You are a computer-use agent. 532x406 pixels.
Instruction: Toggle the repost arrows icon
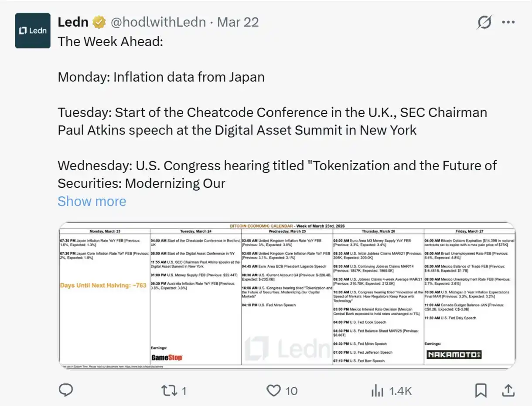click(168, 390)
